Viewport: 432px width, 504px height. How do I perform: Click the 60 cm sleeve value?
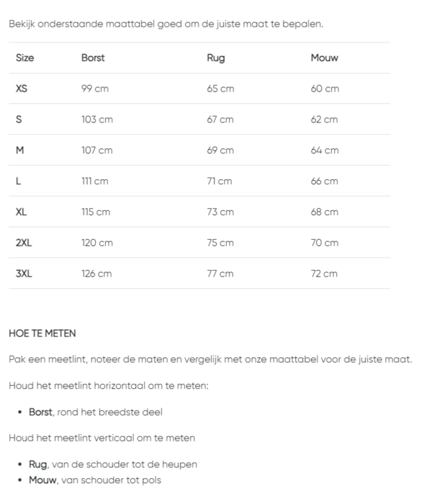click(325, 89)
